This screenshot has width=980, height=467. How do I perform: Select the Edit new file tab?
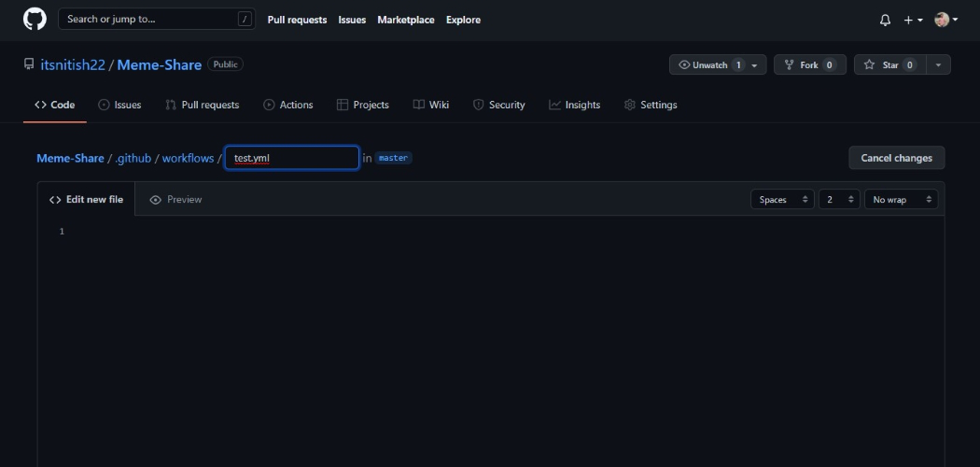(x=86, y=200)
